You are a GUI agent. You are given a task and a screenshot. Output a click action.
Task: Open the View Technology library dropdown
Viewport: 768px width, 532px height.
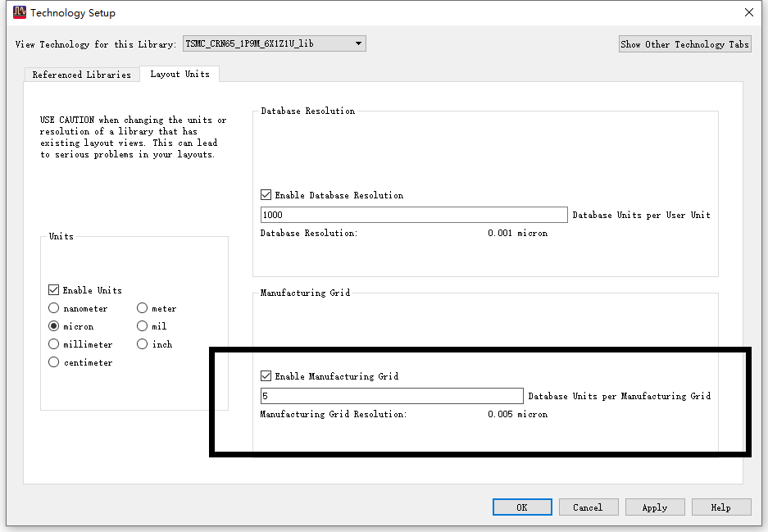point(275,43)
